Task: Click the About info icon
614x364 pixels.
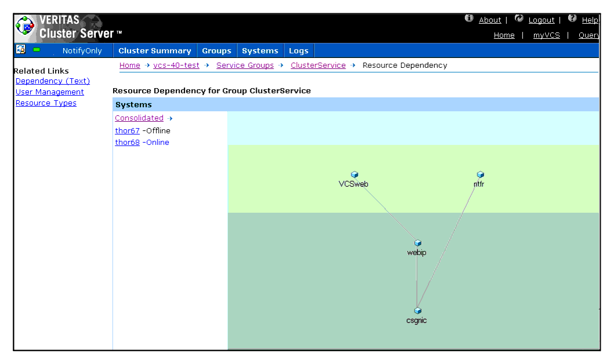Action: 469,19
